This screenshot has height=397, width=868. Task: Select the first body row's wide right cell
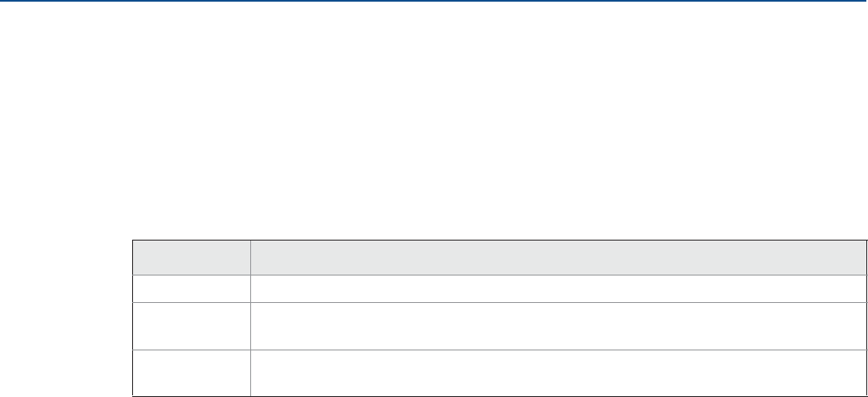pos(555,287)
